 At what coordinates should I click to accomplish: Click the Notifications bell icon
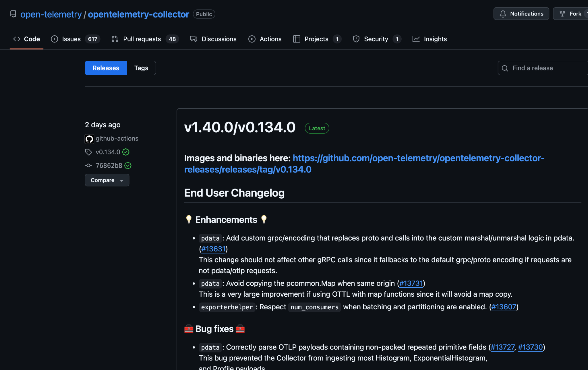click(x=503, y=14)
